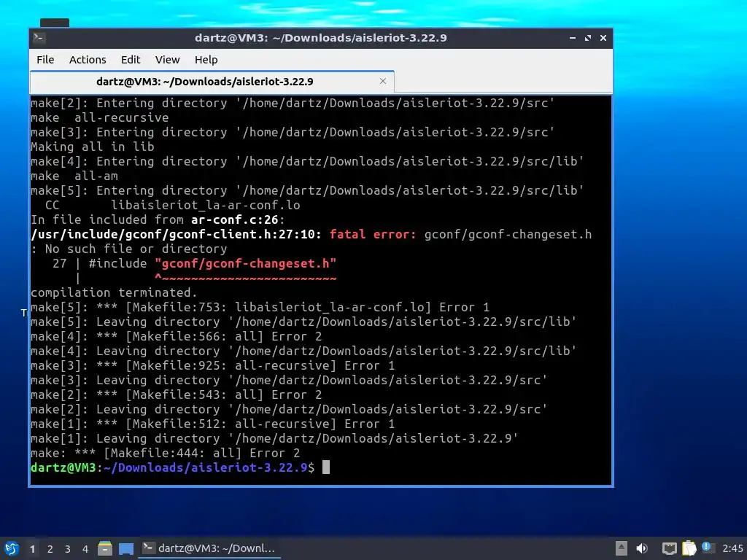Switch to workspace 4 in the taskbar
This screenshot has height=560, width=747.
click(85, 549)
